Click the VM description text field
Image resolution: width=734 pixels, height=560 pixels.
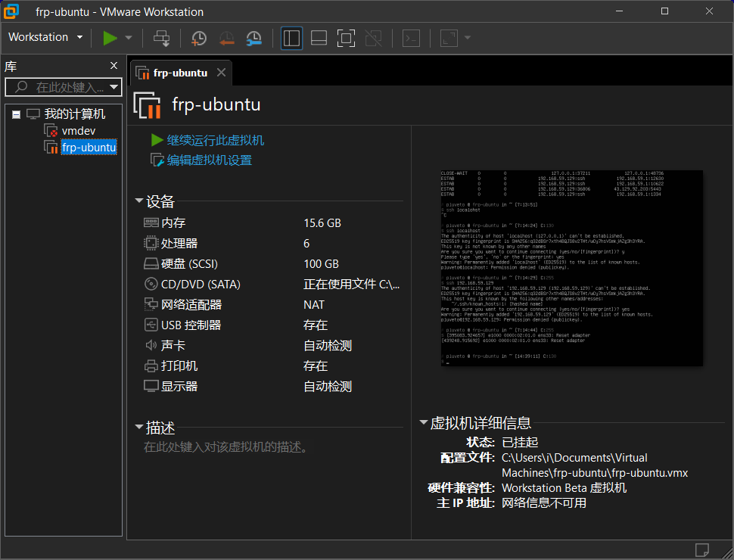coord(226,447)
